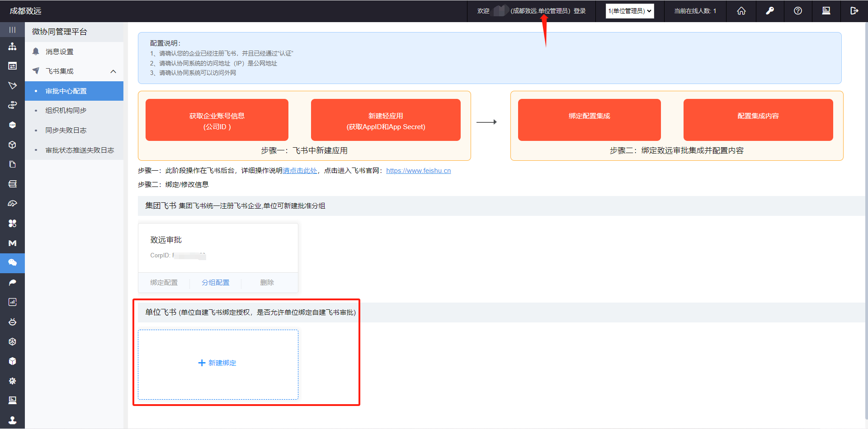This screenshot has height=429, width=868.
Task: Open the gear settings icon in the sidebar
Action: tap(12, 381)
